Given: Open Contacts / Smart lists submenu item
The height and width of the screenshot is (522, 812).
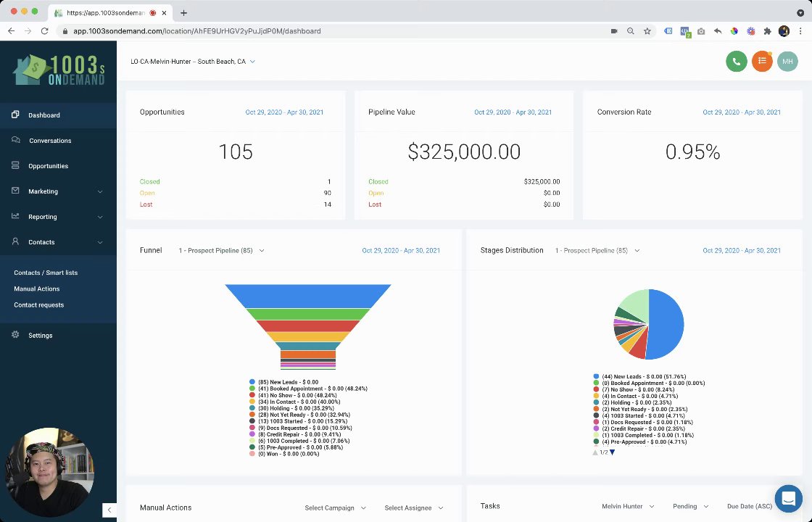Looking at the screenshot, I should pyautogui.click(x=46, y=273).
